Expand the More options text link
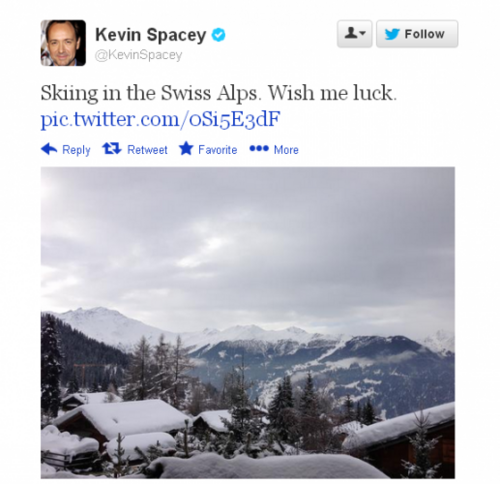 tap(286, 150)
